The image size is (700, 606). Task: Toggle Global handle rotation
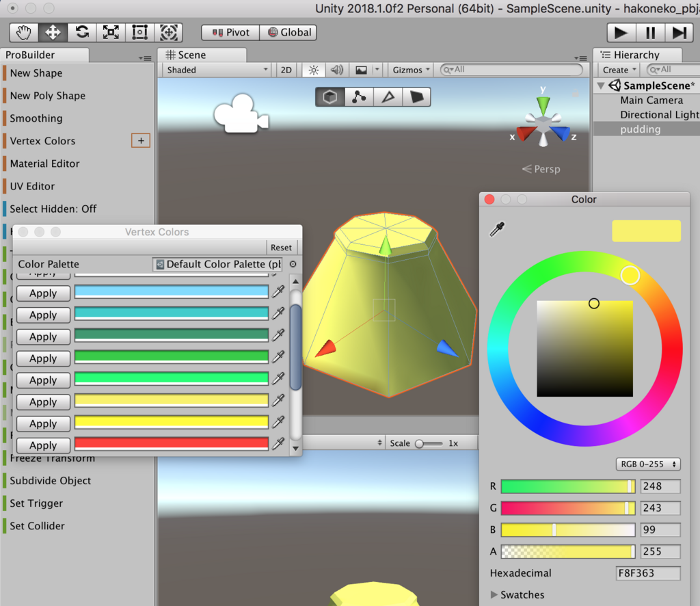(x=288, y=33)
